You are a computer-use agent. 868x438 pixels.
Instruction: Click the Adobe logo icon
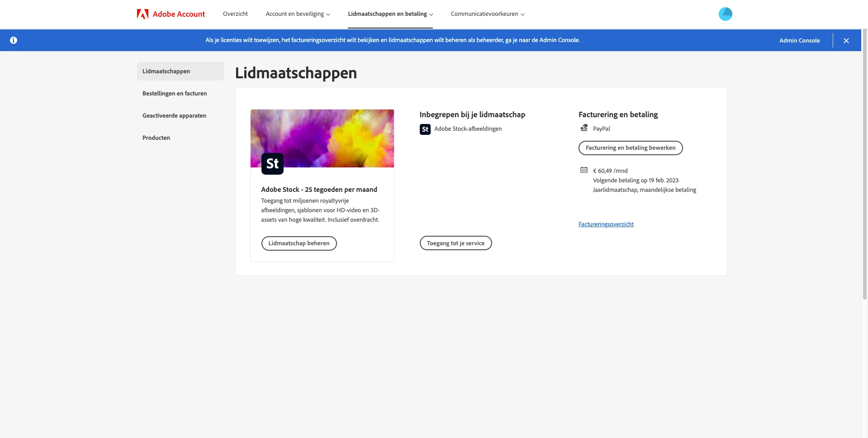142,14
